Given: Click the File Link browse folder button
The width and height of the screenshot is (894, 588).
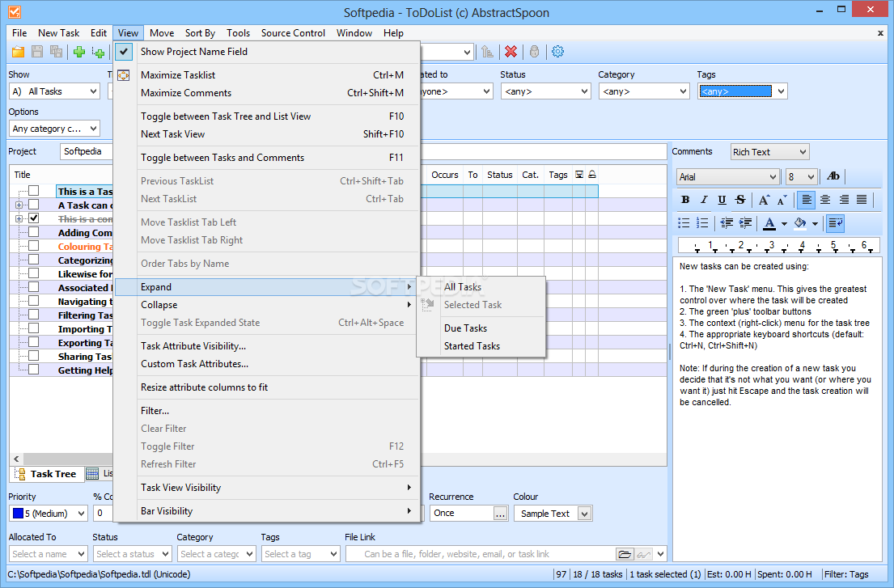Looking at the screenshot, I should point(625,554).
